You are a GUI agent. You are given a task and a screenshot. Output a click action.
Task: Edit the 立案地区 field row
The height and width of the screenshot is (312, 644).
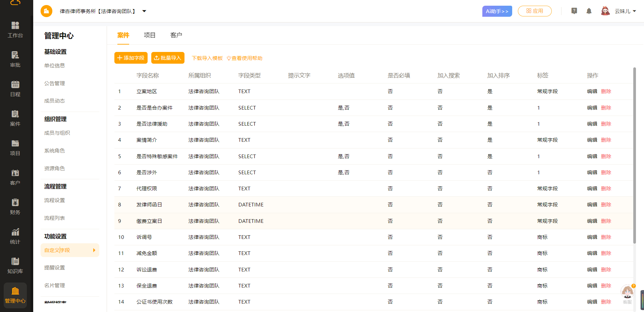tap(592, 91)
